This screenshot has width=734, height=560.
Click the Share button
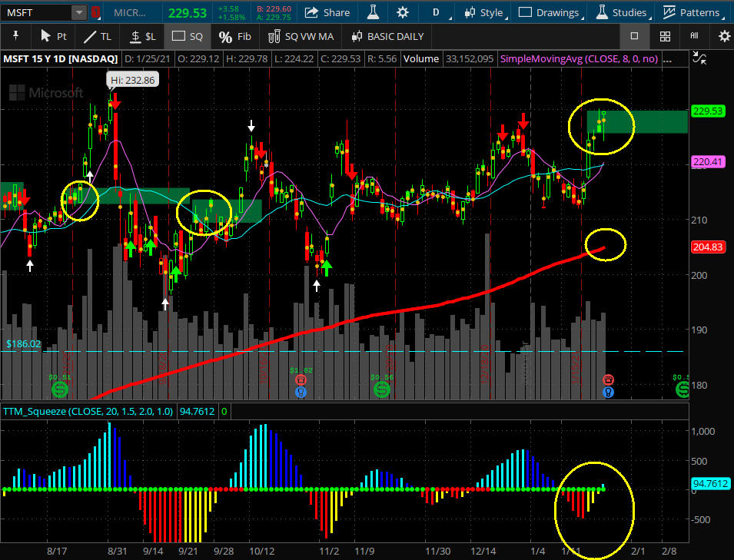(x=327, y=12)
